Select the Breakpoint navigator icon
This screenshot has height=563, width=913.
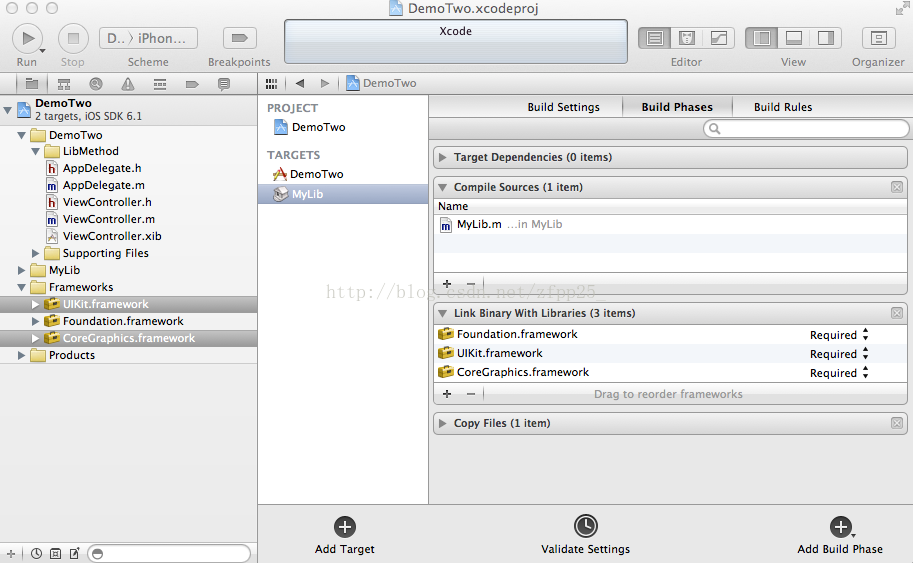192,84
